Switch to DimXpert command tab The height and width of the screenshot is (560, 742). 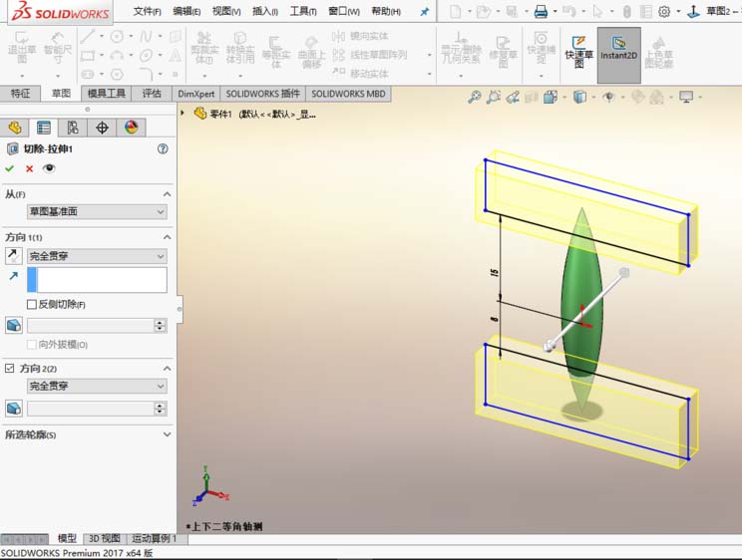[195, 94]
